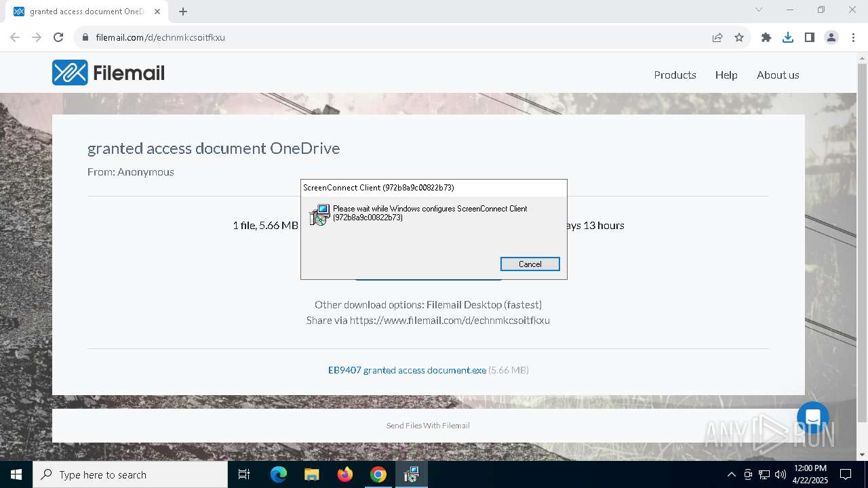868x488 pixels.
Task: Cancel the ScreenConnect Client configuration
Action: (x=530, y=264)
